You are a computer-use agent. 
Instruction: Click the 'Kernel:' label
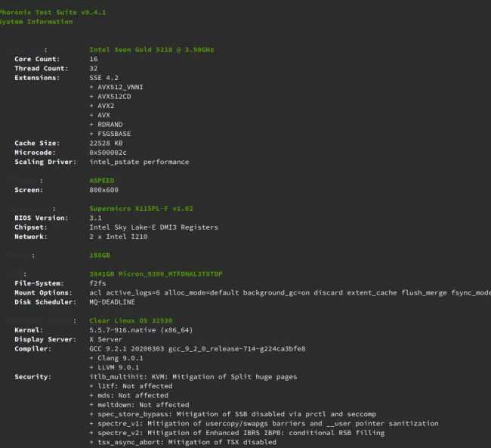29,330
